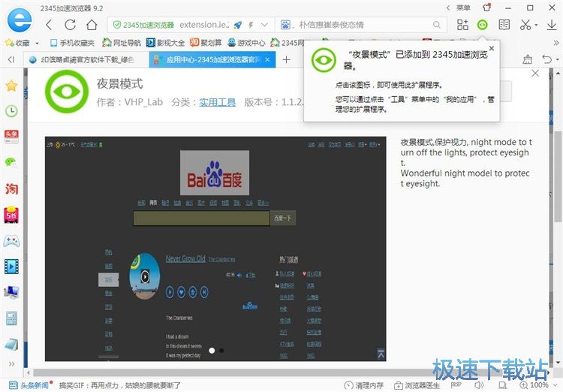Open the sidebar favorites star icon
Image resolution: width=563 pixels, height=392 pixels.
[11, 86]
